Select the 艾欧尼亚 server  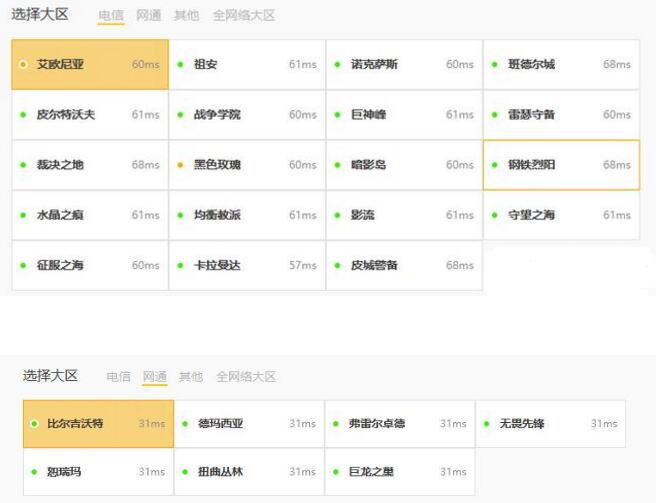pyautogui.click(x=90, y=65)
